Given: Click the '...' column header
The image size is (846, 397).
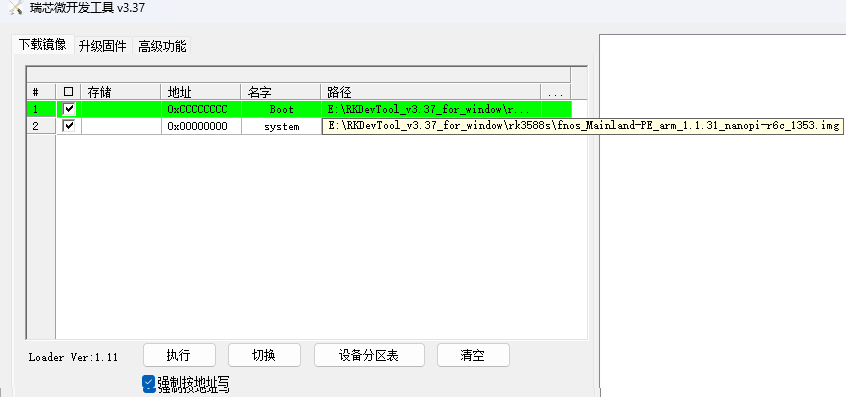Looking at the screenshot, I should click(x=556, y=92).
